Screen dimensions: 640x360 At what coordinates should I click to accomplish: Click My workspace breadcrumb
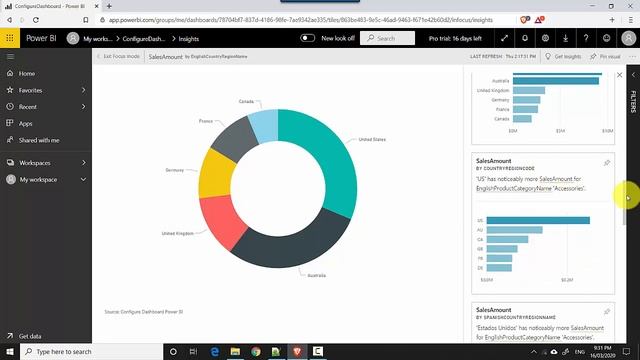98,39
